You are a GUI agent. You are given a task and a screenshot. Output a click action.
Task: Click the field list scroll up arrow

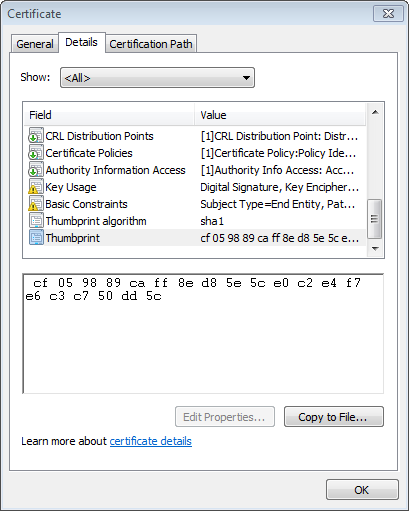[375, 112]
